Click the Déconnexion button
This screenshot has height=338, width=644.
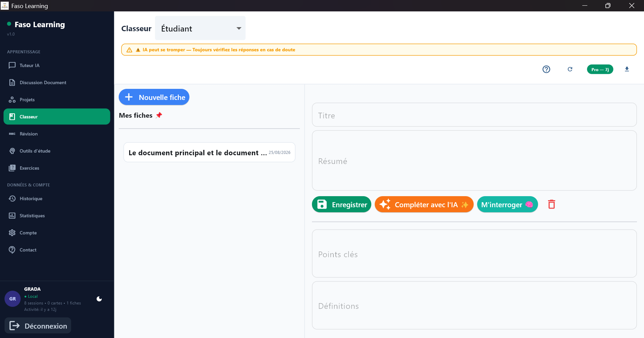point(38,326)
